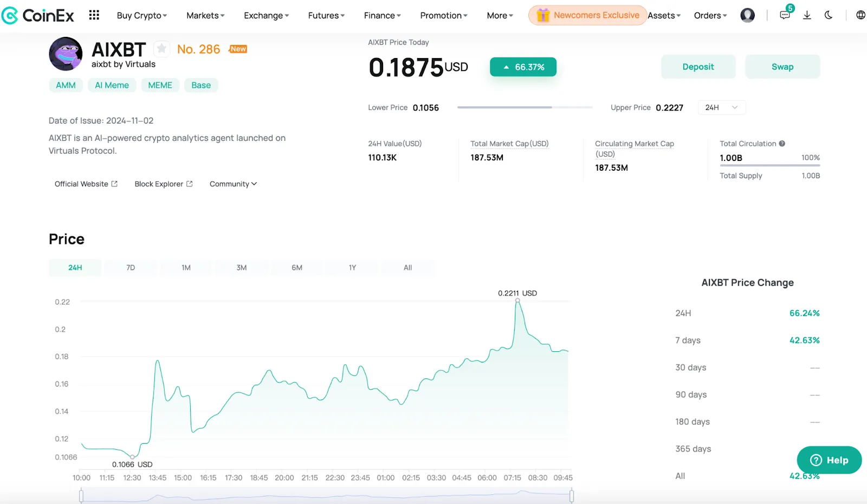Click the download app icon

tap(807, 15)
